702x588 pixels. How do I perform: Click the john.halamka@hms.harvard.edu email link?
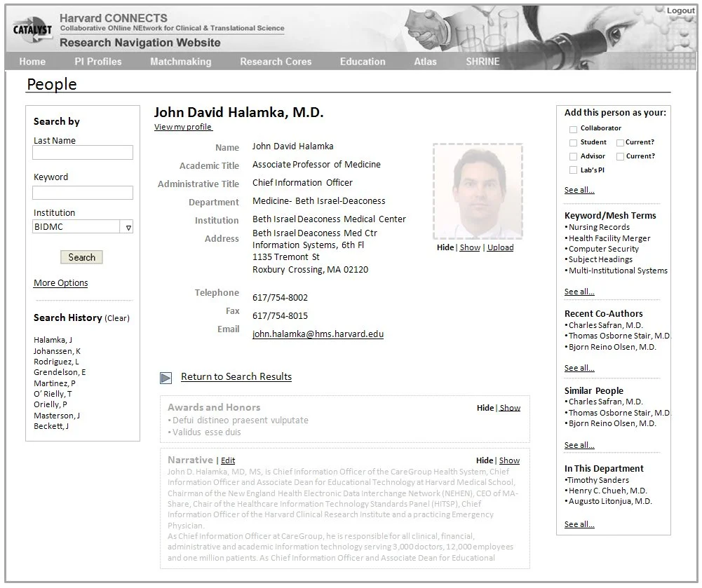point(318,334)
